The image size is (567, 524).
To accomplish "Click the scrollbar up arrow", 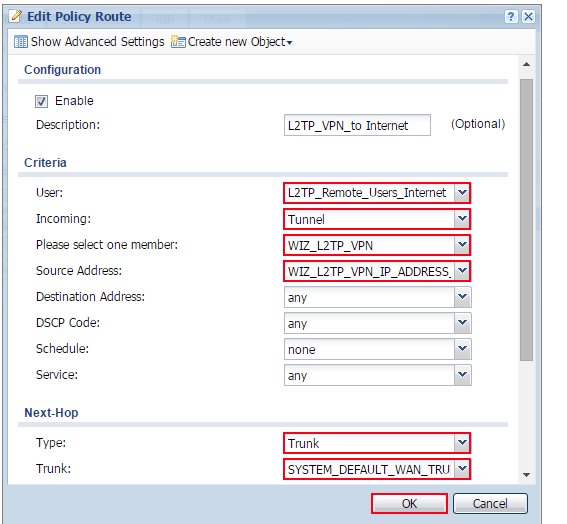I will pos(526,64).
